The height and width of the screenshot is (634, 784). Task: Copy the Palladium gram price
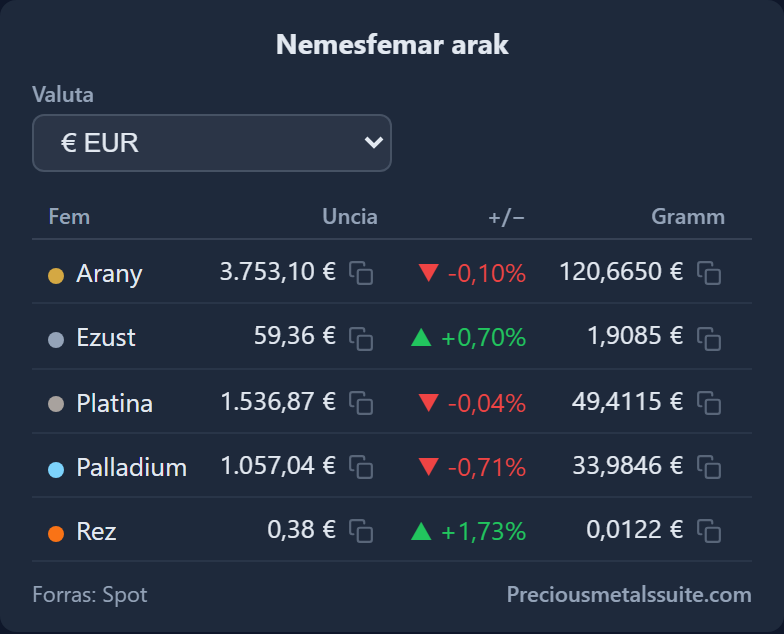click(709, 467)
